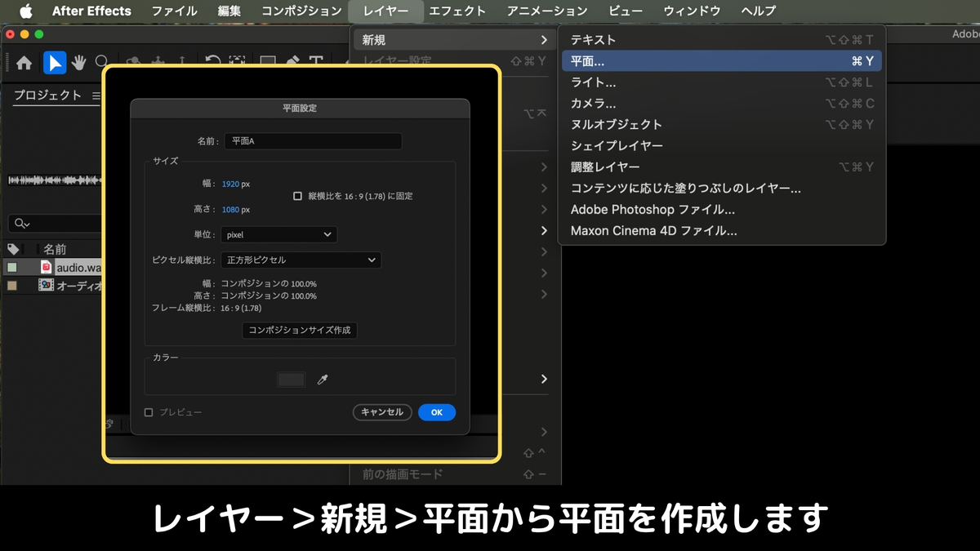This screenshot has height=551, width=980.
Task: Switch to the プロジェクト panel tab
Action: point(47,96)
